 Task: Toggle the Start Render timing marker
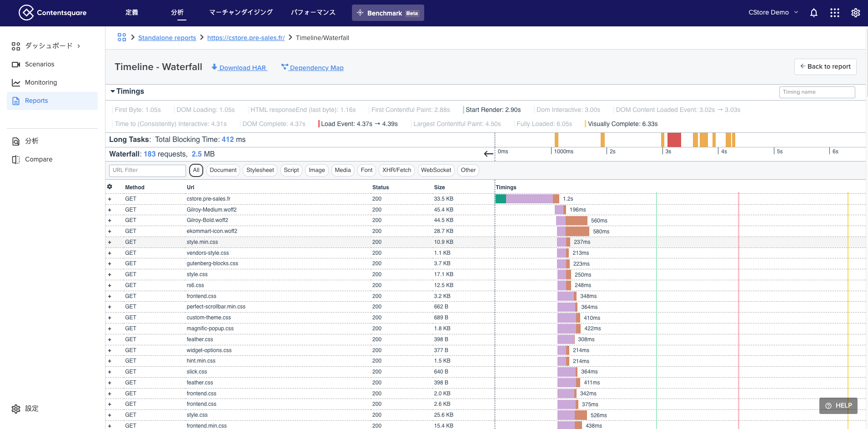492,110
